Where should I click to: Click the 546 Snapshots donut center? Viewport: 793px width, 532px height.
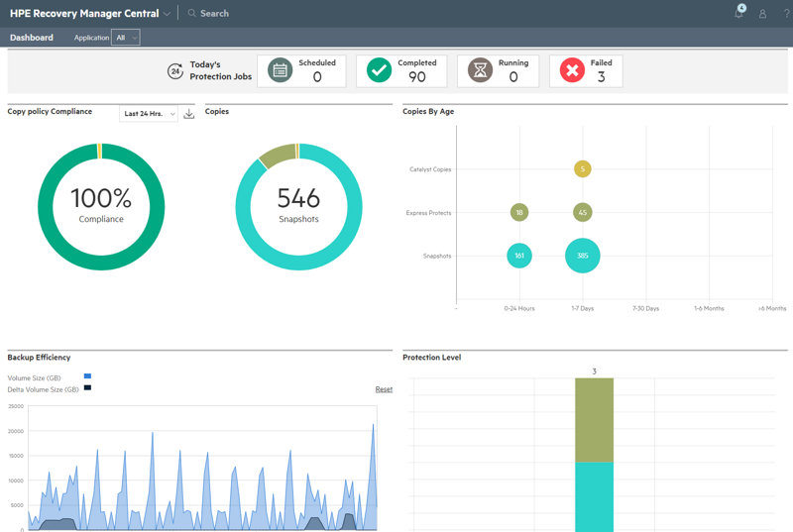tap(299, 206)
